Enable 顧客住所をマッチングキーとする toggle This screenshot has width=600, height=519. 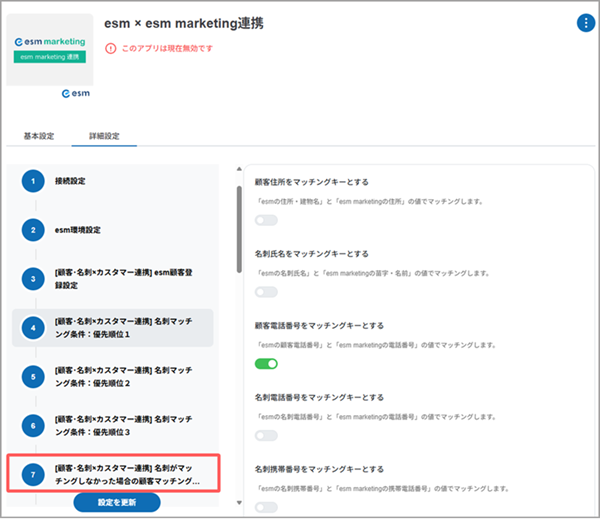tap(266, 220)
